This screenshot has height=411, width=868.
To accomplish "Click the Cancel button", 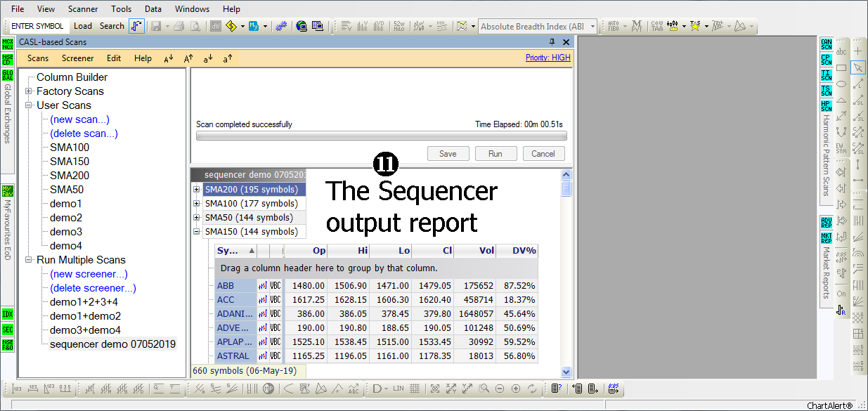I will pyautogui.click(x=543, y=154).
